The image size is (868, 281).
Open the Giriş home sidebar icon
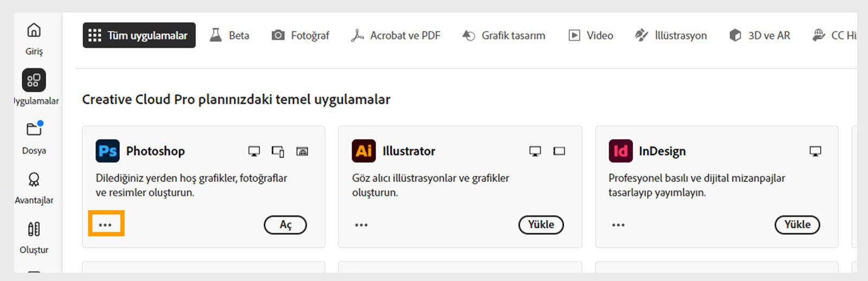click(34, 30)
